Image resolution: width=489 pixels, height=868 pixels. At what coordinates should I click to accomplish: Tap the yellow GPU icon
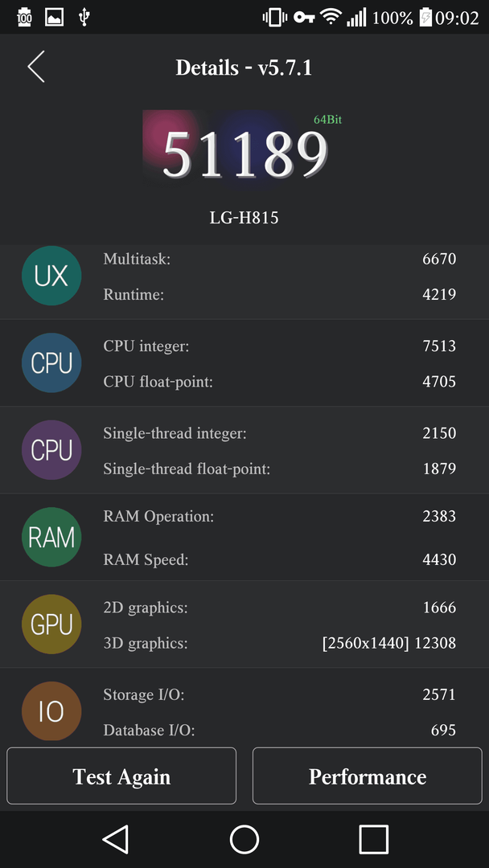click(x=51, y=624)
